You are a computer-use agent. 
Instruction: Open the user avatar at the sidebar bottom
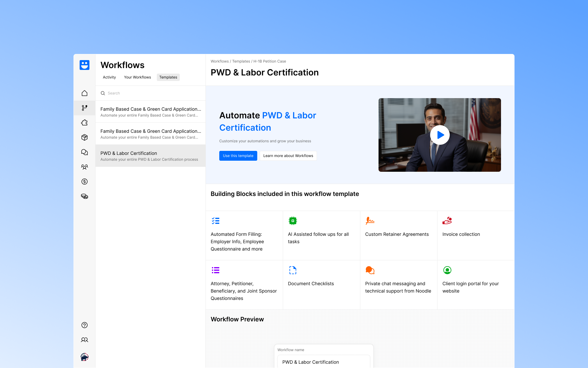(85, 357)
